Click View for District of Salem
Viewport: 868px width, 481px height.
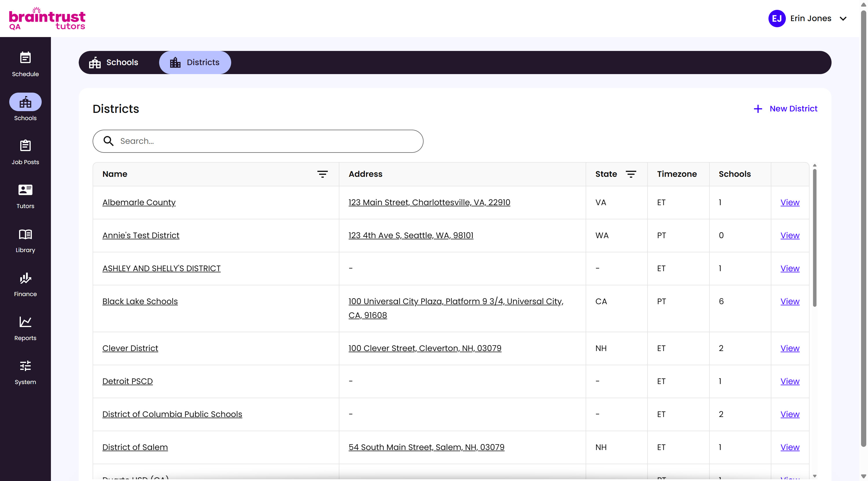tap(790, 447)
